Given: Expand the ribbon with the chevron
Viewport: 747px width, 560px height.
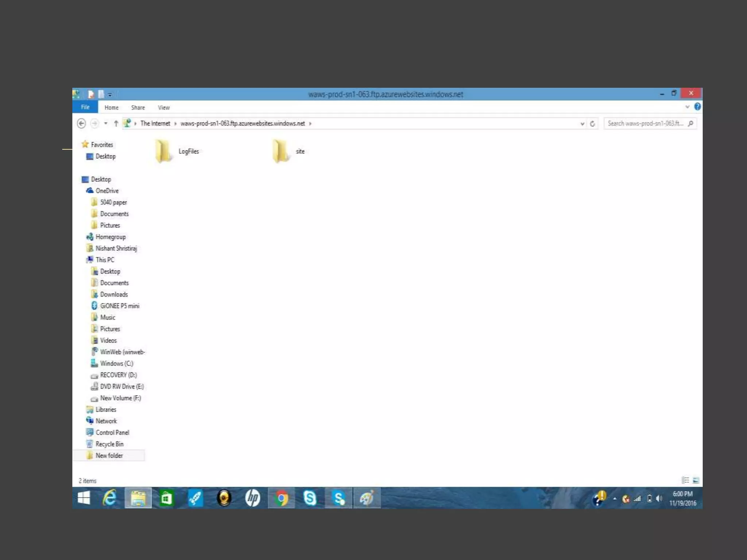Looking at the screenshot, I should (687, 107).
